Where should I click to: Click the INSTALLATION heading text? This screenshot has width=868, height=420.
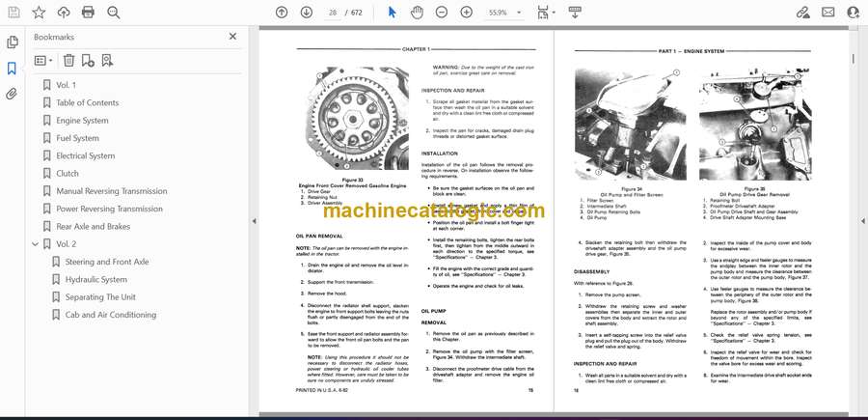pos(440,153)
